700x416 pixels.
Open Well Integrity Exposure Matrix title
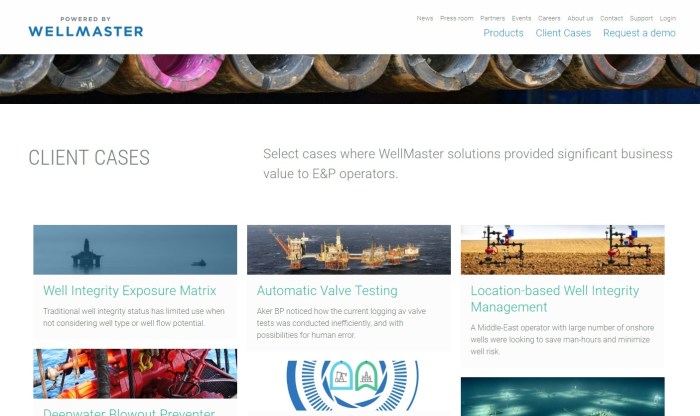pos(129,291)
